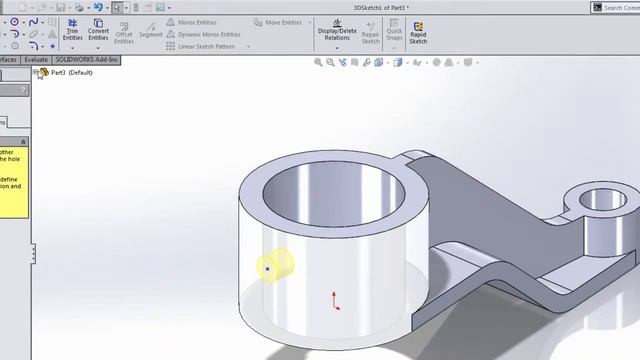Select the Point sketch tool
Image resolution: width=640 pixels, height=360 pixels.
53,46
